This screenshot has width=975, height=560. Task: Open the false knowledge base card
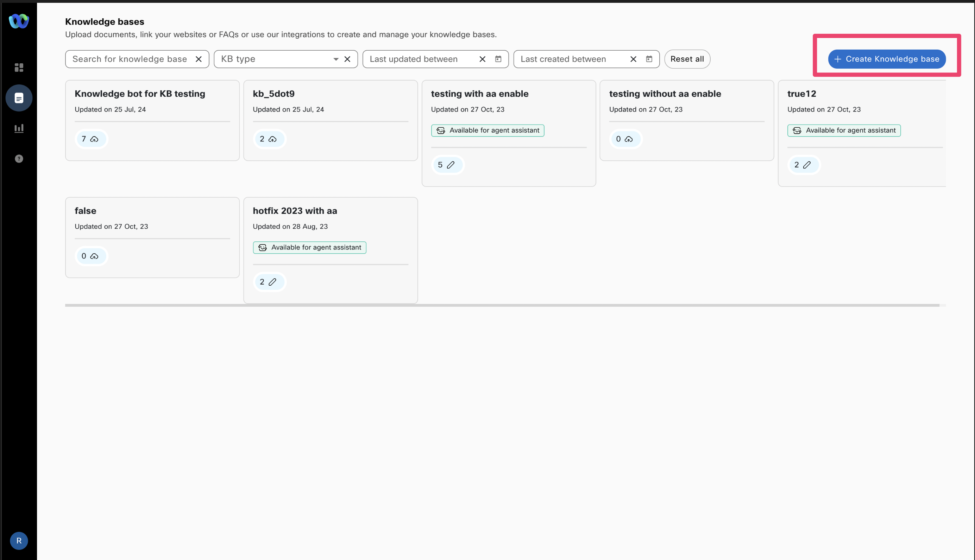(152, 238)
